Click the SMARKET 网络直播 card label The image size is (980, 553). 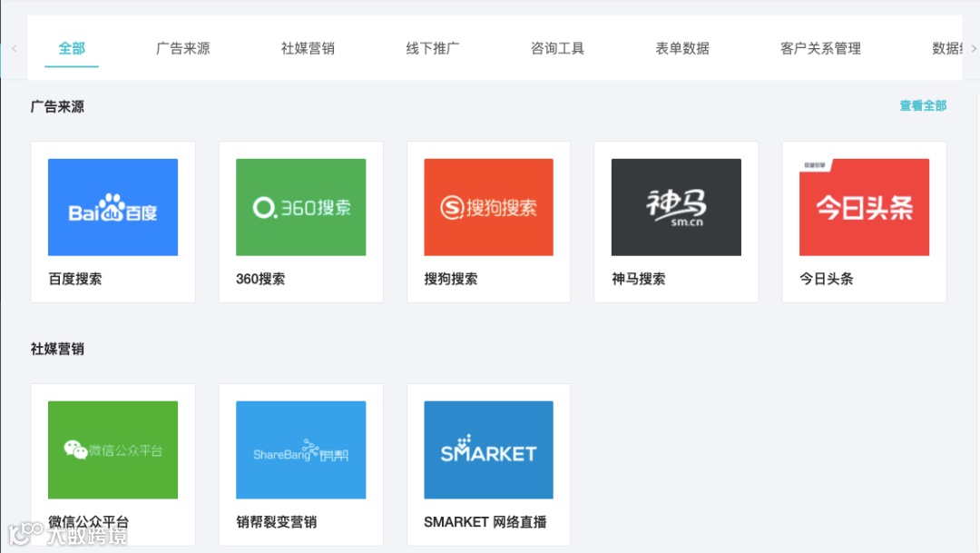click(485, 522)
